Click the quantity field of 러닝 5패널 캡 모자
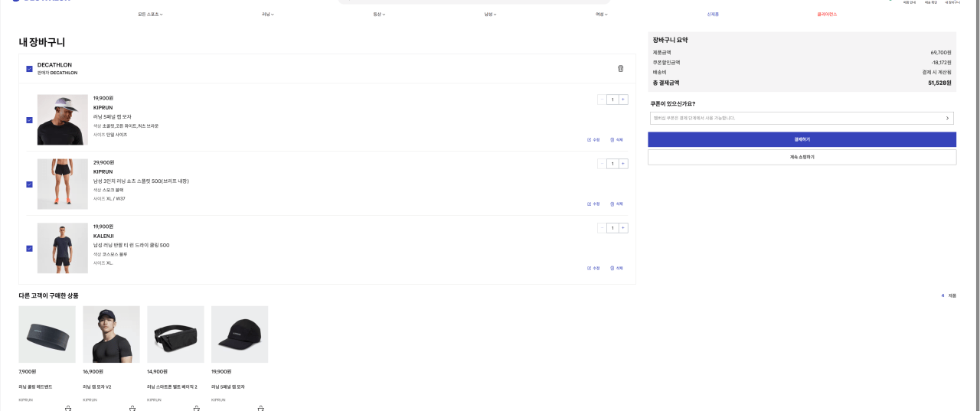 (612, 99)
